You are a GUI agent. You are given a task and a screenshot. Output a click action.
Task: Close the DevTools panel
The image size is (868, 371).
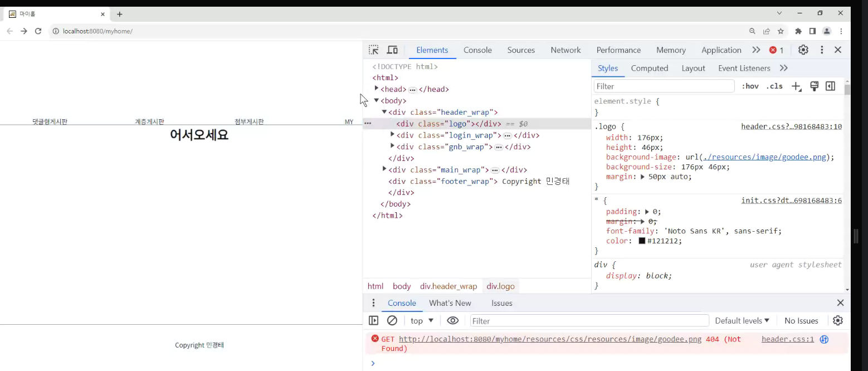(x=838, y=50)
